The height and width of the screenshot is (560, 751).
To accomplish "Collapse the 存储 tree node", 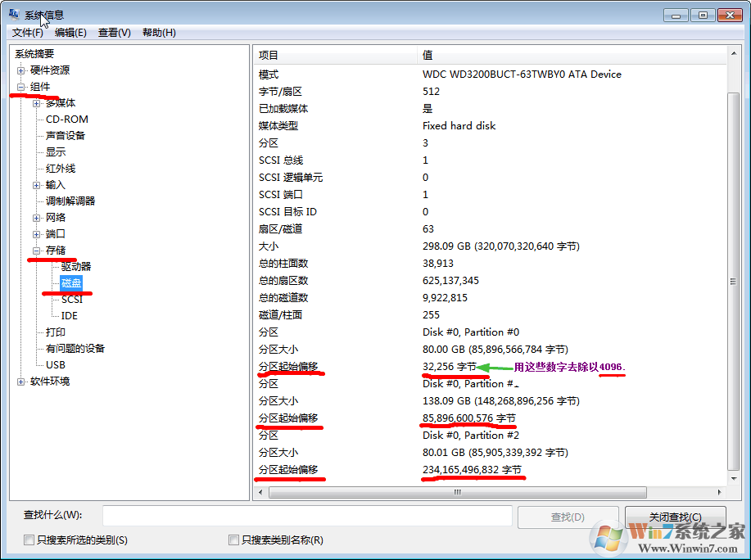I will pos(36,251).
